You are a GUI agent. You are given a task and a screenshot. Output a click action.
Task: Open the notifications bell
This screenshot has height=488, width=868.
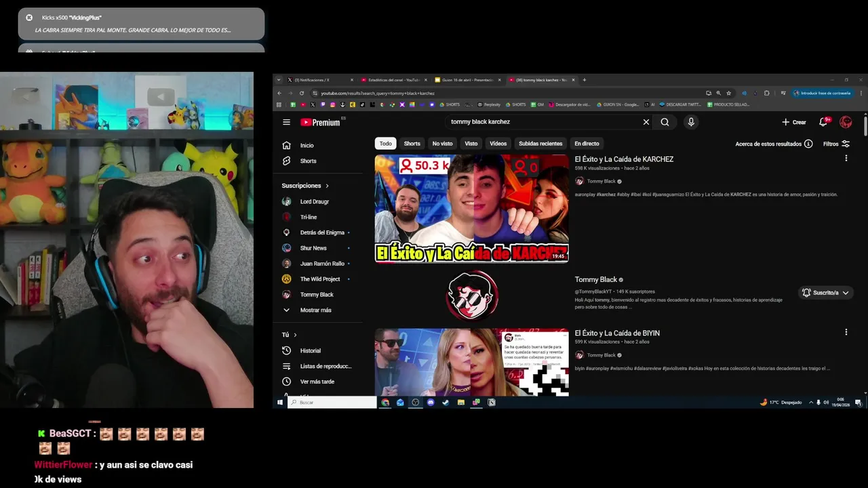pos(823,122)
